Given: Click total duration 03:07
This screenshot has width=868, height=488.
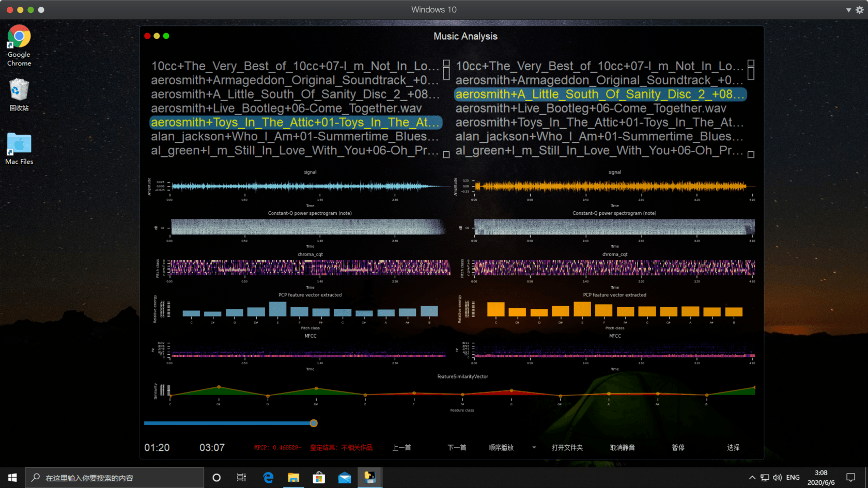Looking at the screenshot, I should (x=212, y=448).
